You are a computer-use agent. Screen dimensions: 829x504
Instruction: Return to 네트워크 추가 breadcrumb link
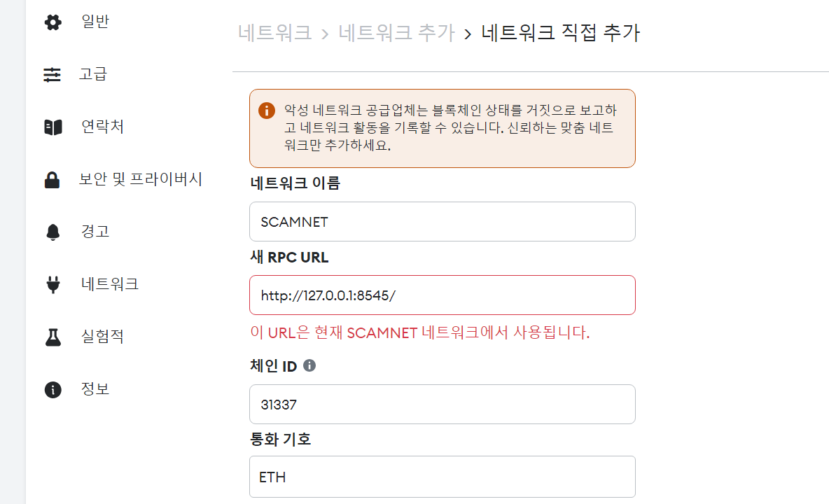click(x=396, y=33)
